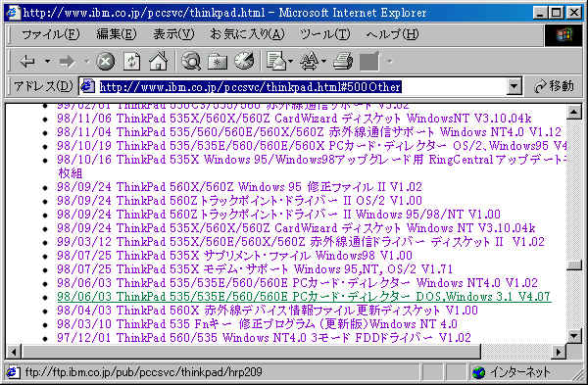This screenshot has height=385, width=588.
Task: Expand the Mail icon dropdown arrow
Action: (291, 61)
